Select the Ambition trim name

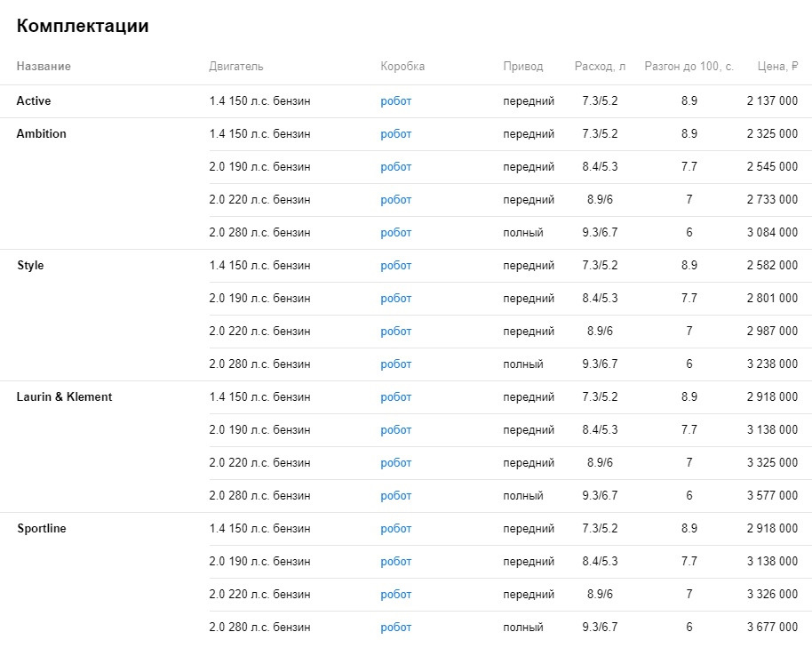[42, 133]
